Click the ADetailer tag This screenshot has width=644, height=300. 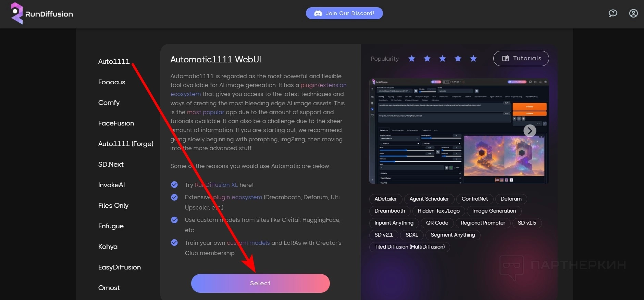(386, 199)
